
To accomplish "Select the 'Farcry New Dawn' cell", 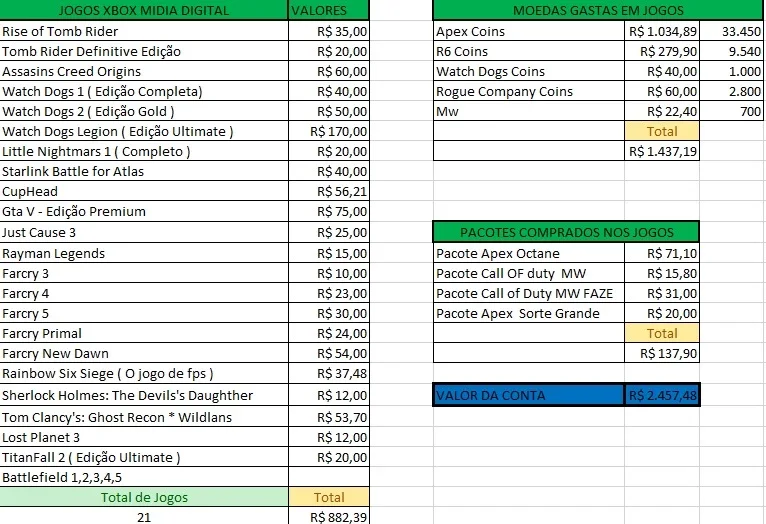I will pos(144,353).
